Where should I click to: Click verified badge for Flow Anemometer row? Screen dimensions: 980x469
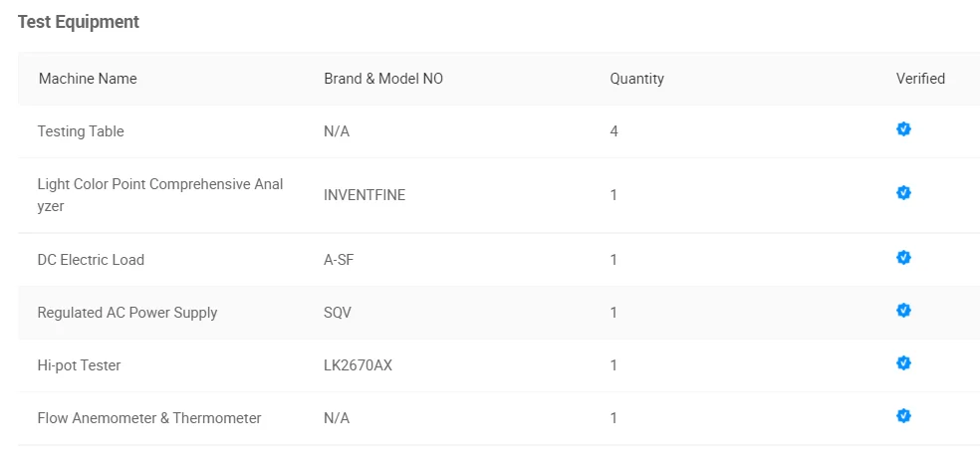click(x=903, y=416)
